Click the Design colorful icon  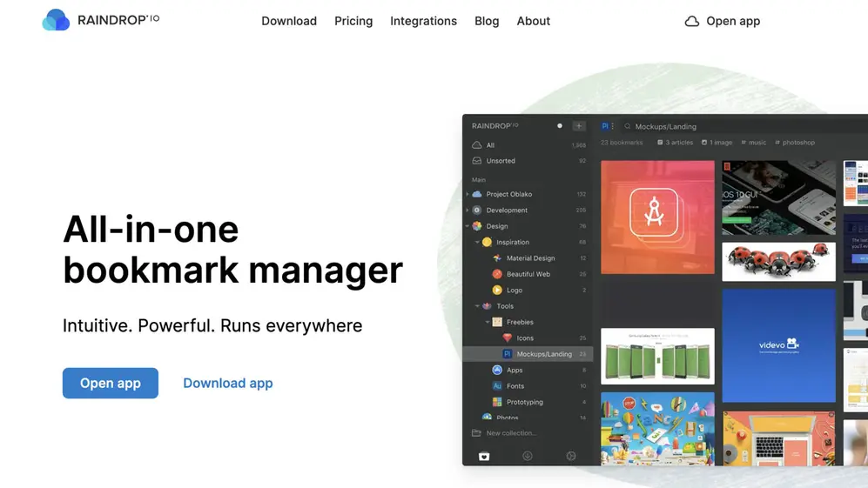pyautogui.click(x=476, y=226)
